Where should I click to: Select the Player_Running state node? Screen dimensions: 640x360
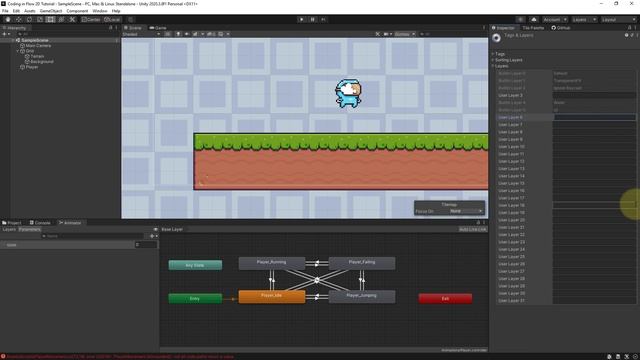tap(272, 263)
